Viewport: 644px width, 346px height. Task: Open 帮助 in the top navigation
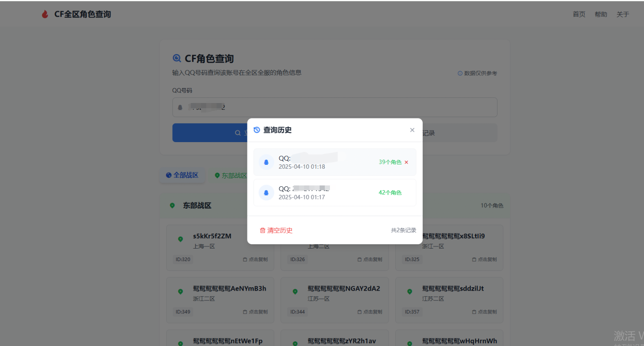[601, 14]
